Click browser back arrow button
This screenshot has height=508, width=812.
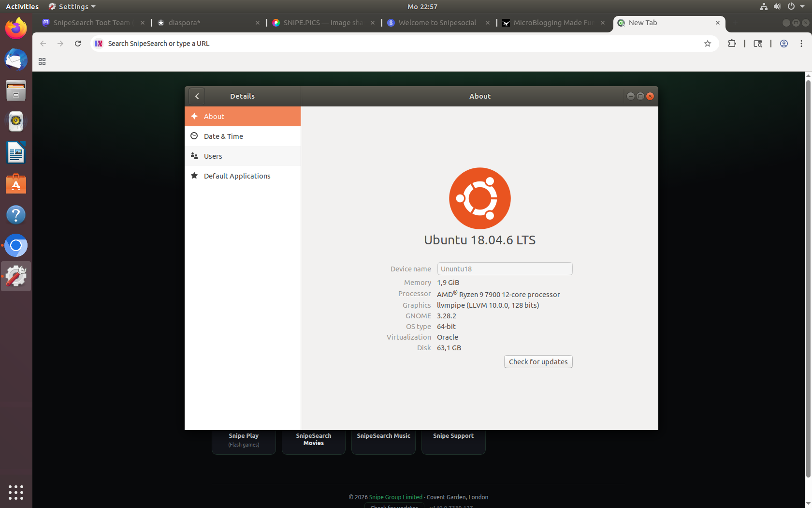point(43,44)
